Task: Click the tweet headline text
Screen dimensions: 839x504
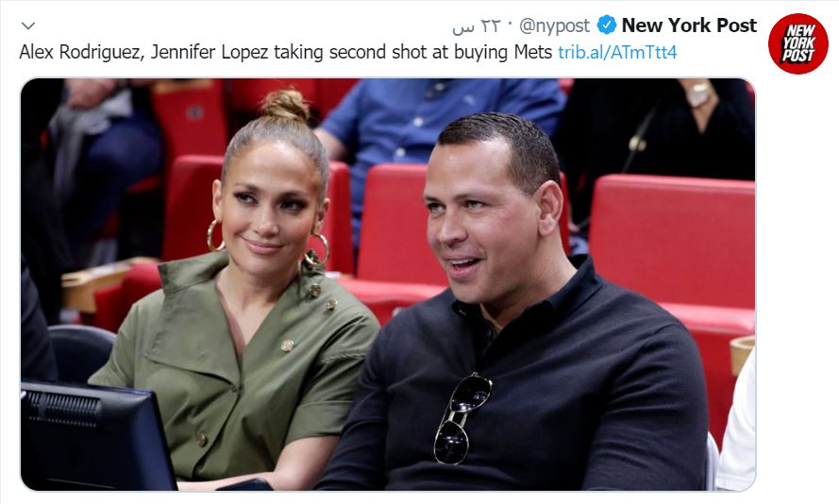Action: 283,52
